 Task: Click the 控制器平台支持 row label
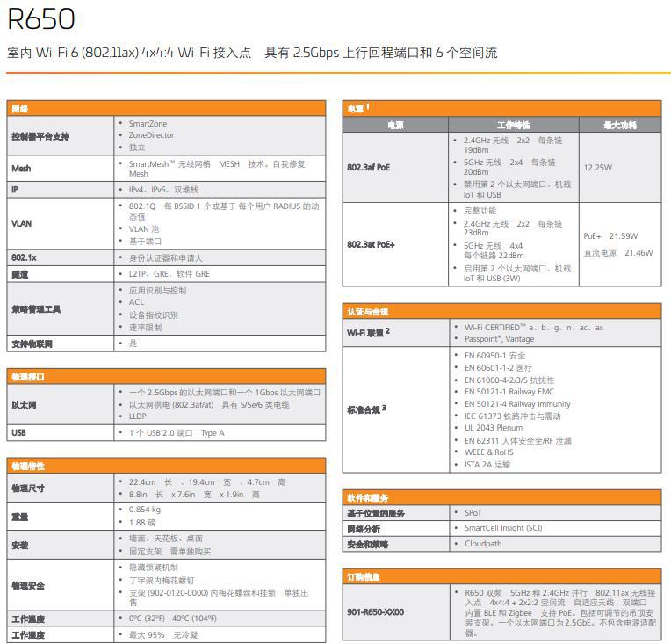(40, 136)
